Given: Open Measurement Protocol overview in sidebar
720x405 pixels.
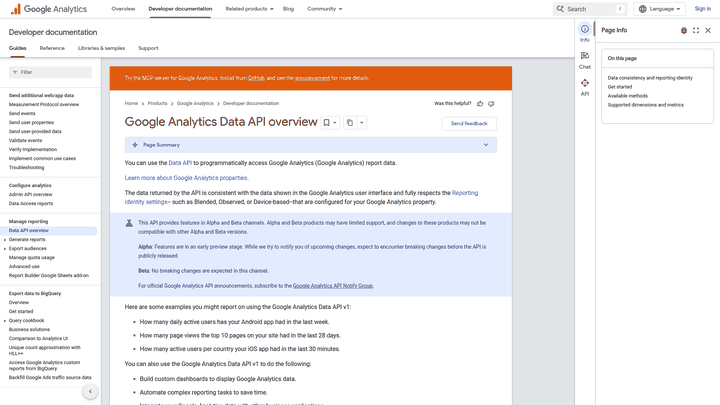Looking at the screenshot, I should [44, 105].
